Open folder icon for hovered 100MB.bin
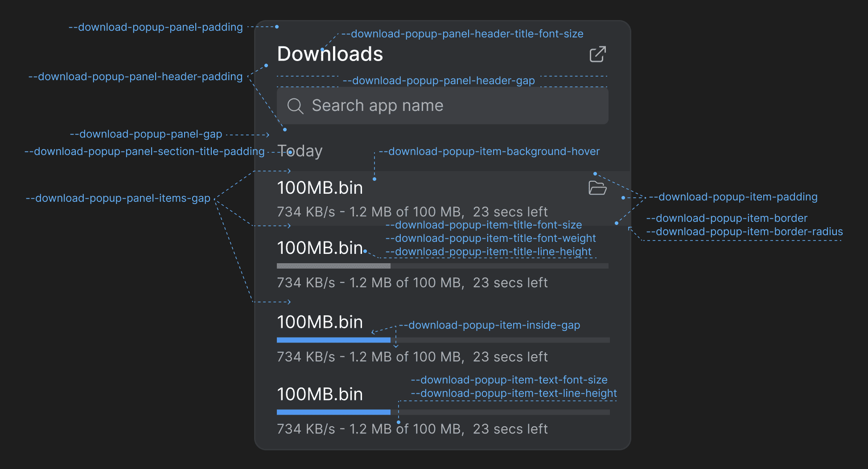 click(x=597, y=188)
